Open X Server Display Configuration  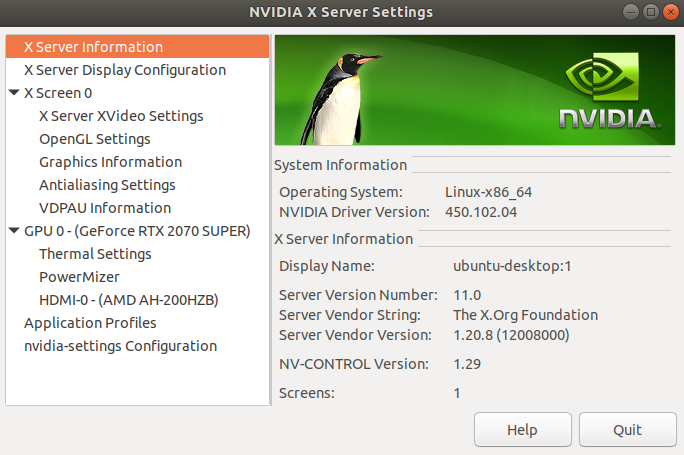pyautogui.click(x=137, y=70)
